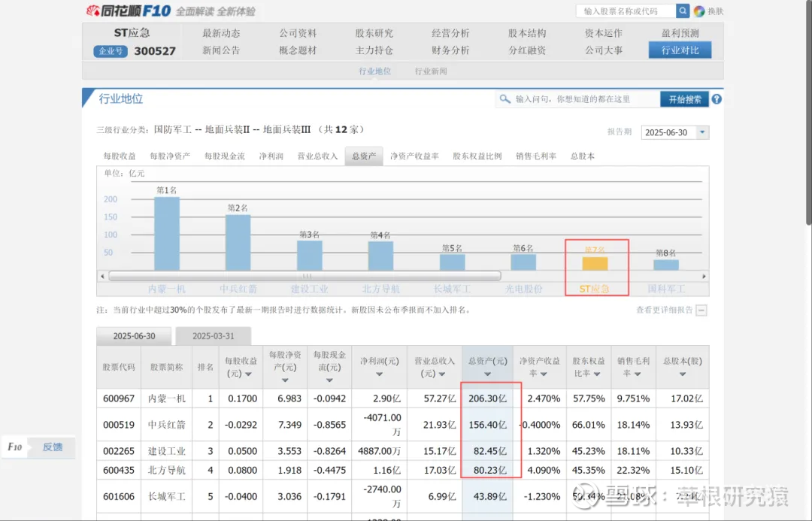Switch to 行业地位 sub-tab
The width and height of the screenshot is (812, 521).
(375, 71)
